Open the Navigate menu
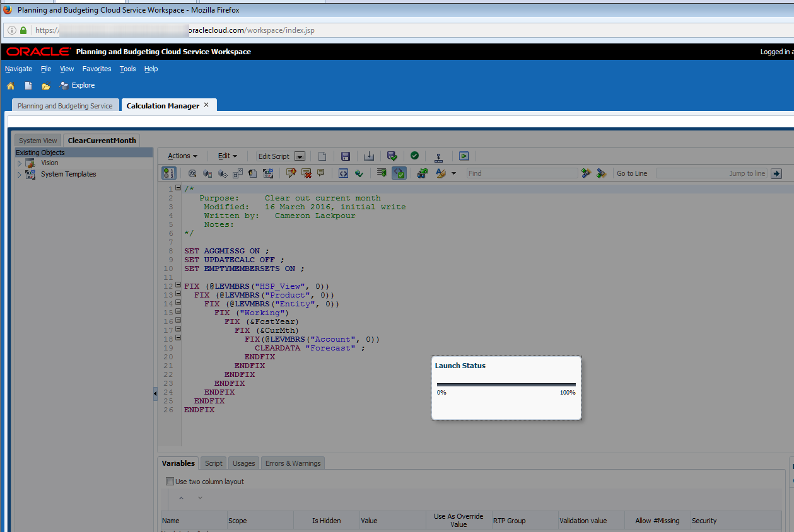Image resolution: width=794 pixels, height=532 pixels. (x=19, y=69)
